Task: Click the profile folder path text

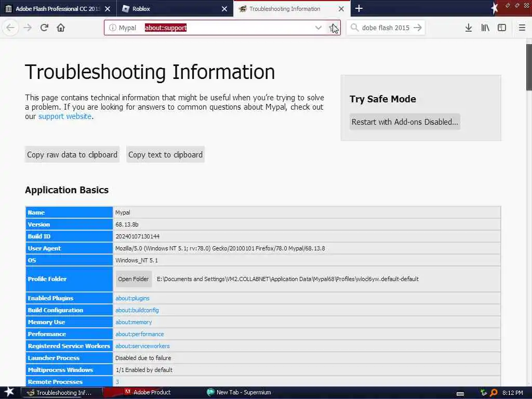Action: [x=288, y=279]
